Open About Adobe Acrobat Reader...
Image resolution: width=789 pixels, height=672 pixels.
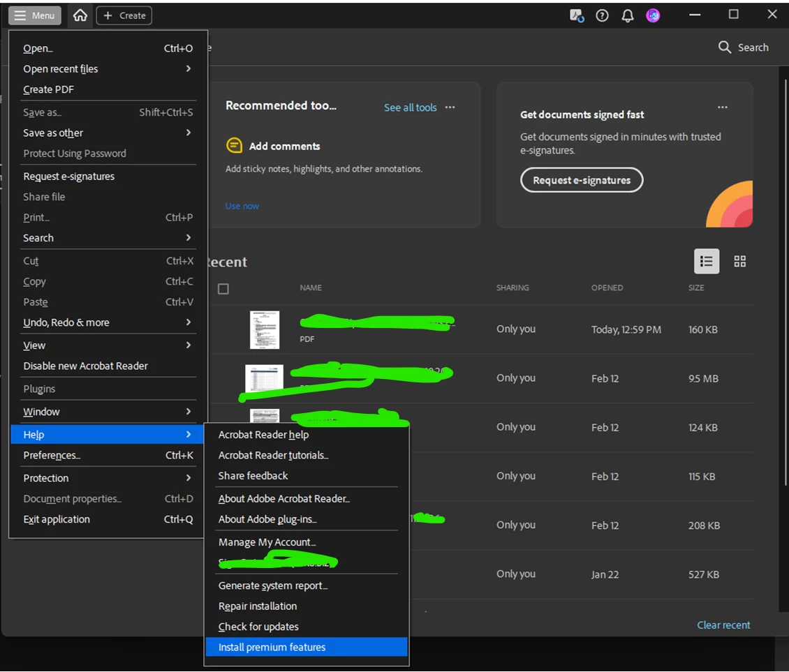(x=307, y=499)
